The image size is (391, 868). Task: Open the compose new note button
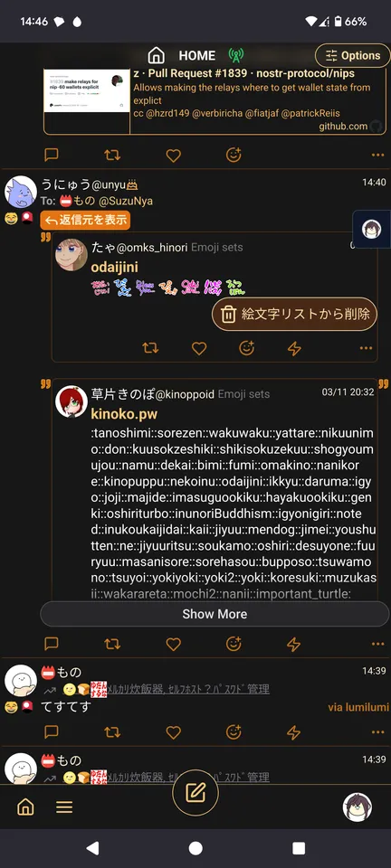[195, 793]
